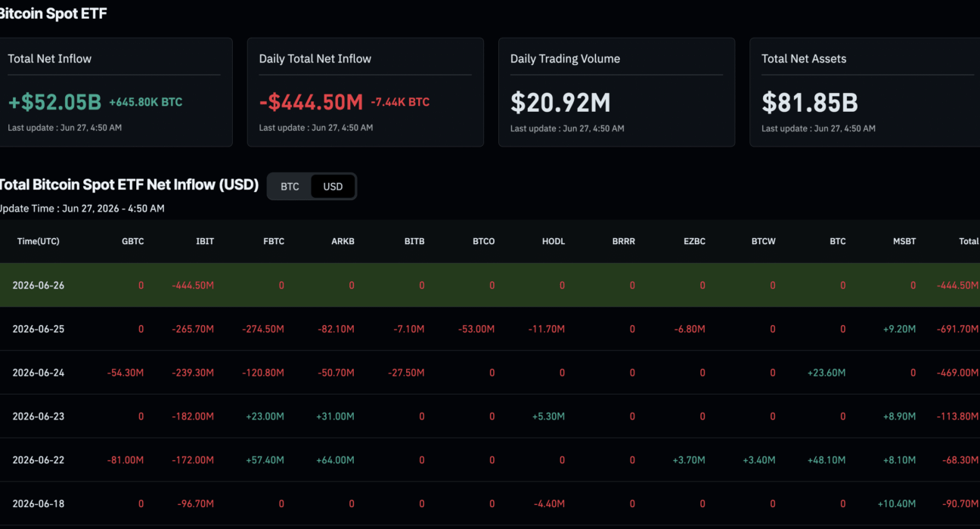The image size is (980, 529).
Task: Click the -444.50M IBIT value on 2026-06-26
Action: (x=193, y=285)
